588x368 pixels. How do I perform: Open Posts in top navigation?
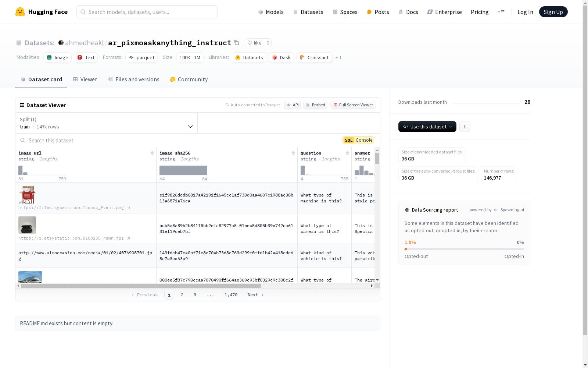click(x=378, y=12)
